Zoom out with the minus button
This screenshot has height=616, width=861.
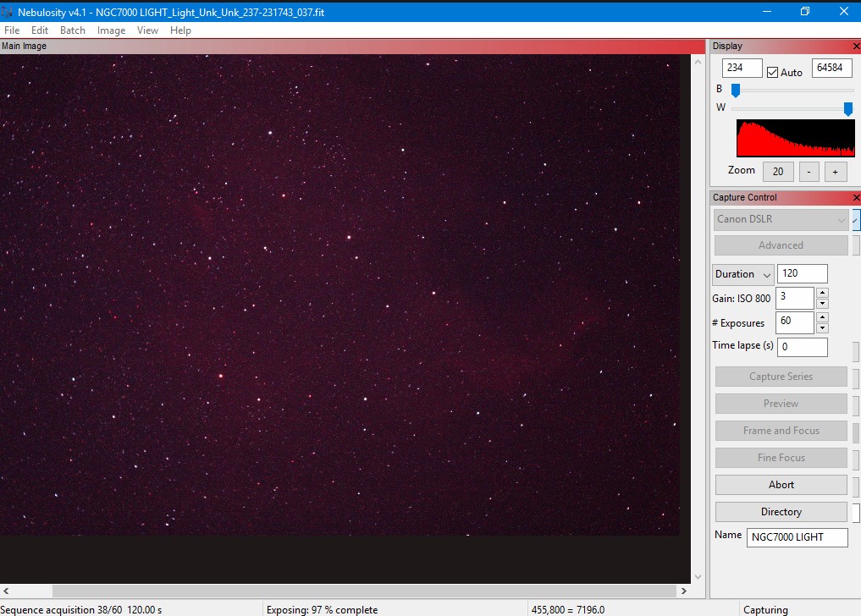pyautogui.click(x=809, y=171)
